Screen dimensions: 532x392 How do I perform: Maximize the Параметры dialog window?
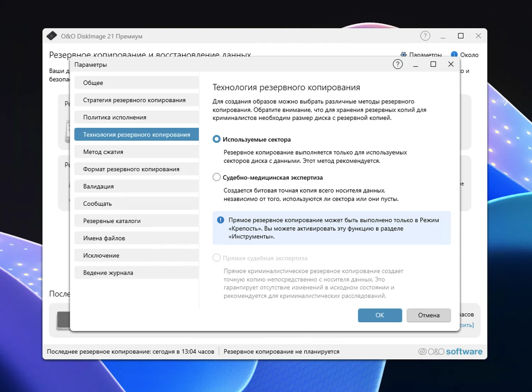(433, 64)
